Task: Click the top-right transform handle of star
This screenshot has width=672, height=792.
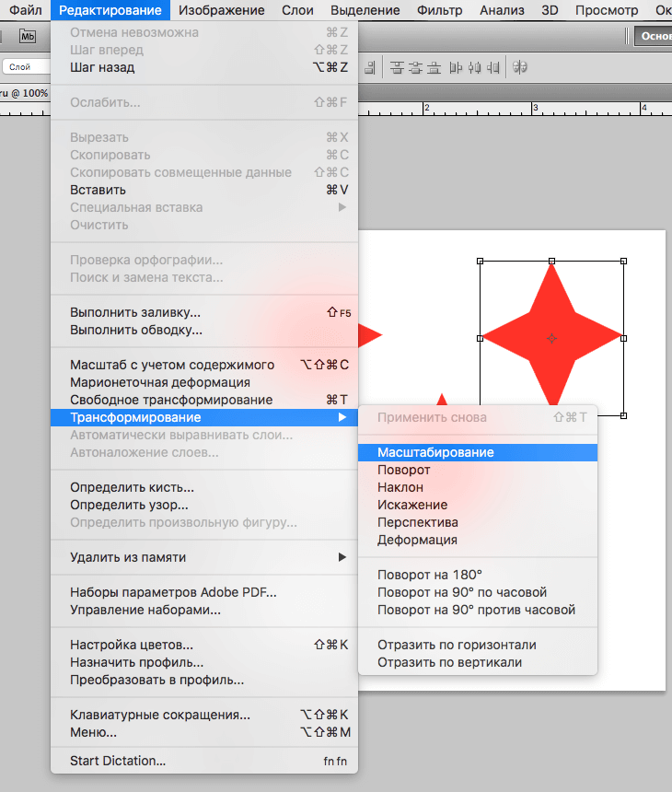Action: [x=623, y=262]
